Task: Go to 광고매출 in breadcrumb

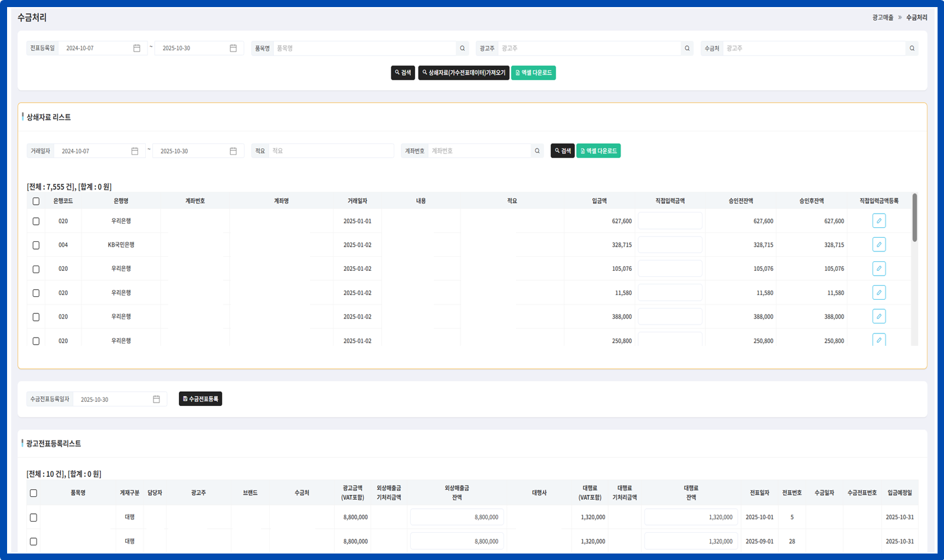Action: (x=883, y=18)
